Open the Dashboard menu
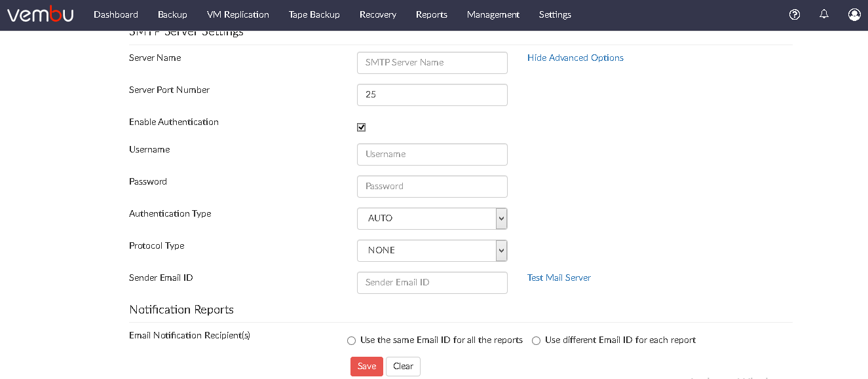The width and height of the screenshot is (868, 379). click(x=116, y=14)
